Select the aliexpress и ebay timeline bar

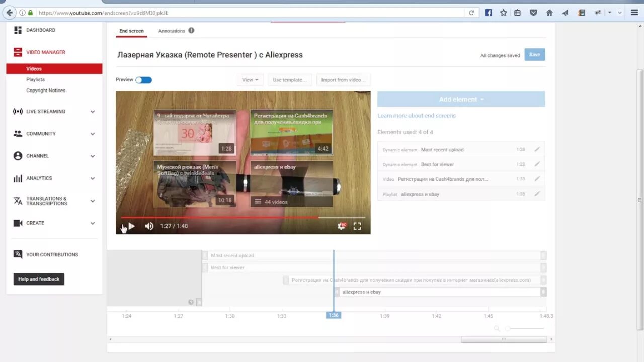point(440,292)
